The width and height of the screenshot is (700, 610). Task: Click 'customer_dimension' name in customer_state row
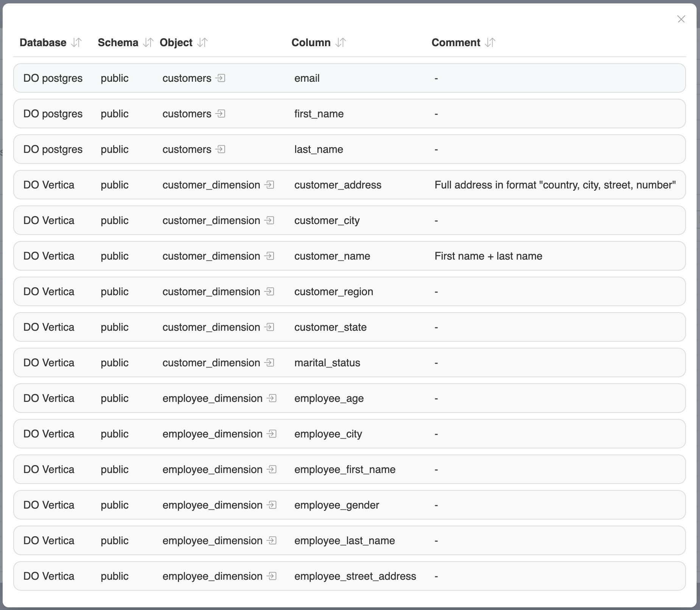pyautogui.click(x=211, y=327)
